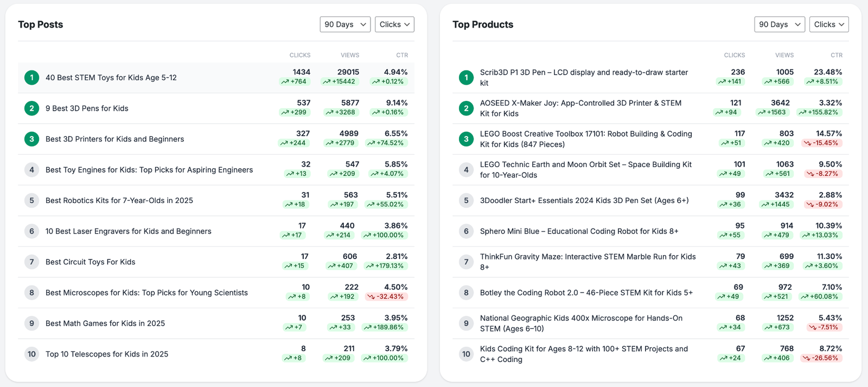868x387 pixels.
Task: Open the Top Products Clicks metric dropdown
Action: [828, 24]
